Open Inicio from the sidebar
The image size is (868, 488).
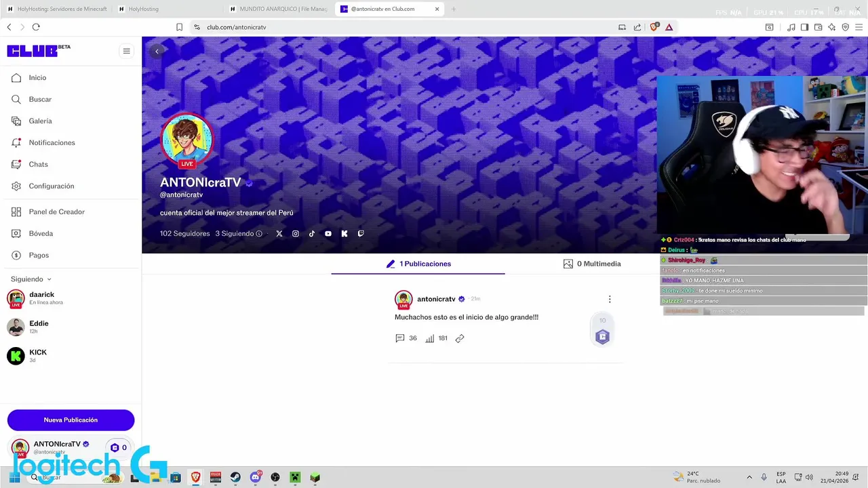(x=37, y=78)
